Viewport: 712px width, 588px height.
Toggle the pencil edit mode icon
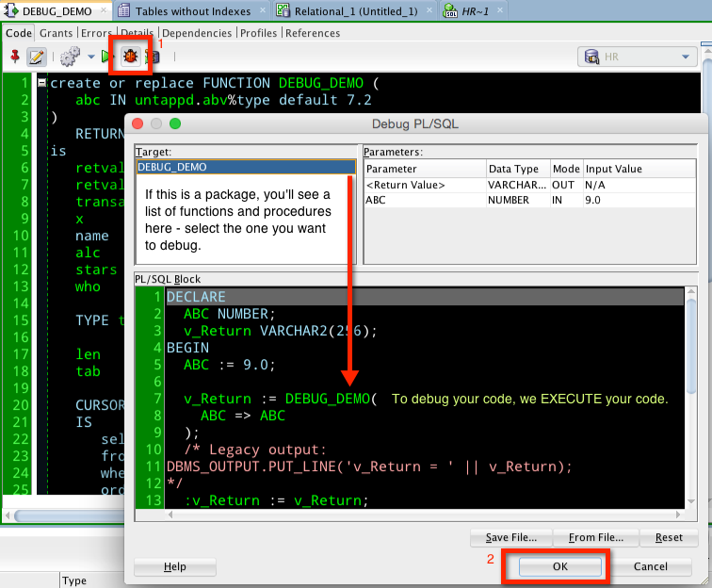click(37, 57)
